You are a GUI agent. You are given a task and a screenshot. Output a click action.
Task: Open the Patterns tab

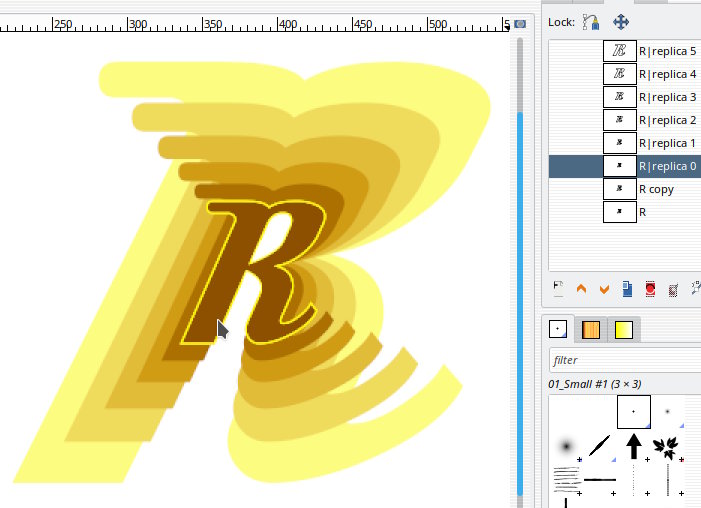point(591,329)
